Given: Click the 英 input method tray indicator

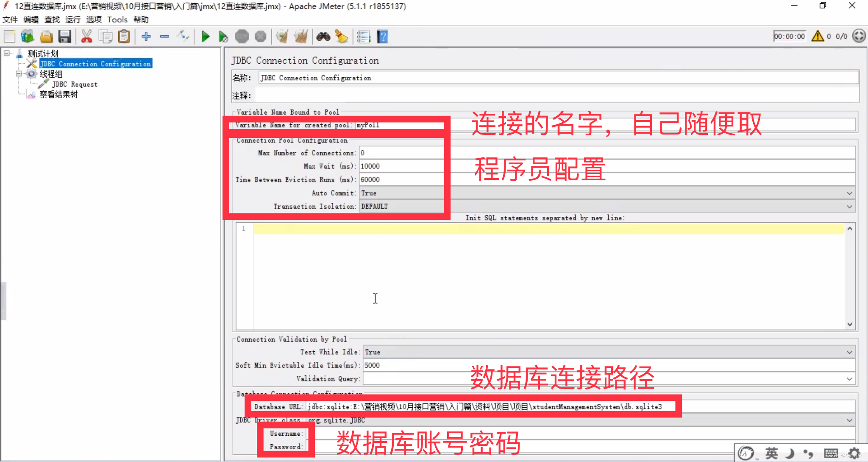Looking at the screenshot, I should coord(771,453).
